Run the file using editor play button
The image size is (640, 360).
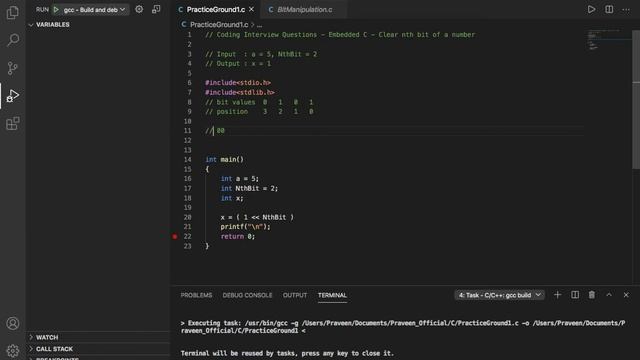[591, 9]
